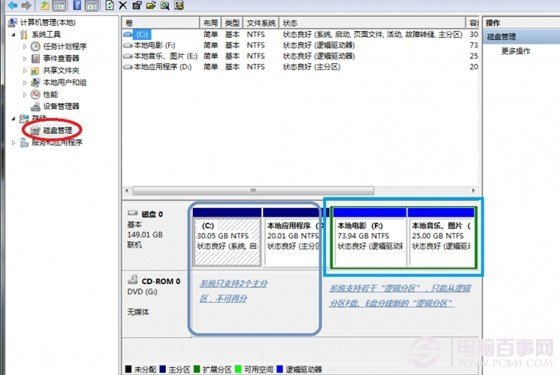Image resolution: width=560 pixels, height=375 pixels.
Task: Click the 任务计划程序 clock icon
Action: click(35, 46)
